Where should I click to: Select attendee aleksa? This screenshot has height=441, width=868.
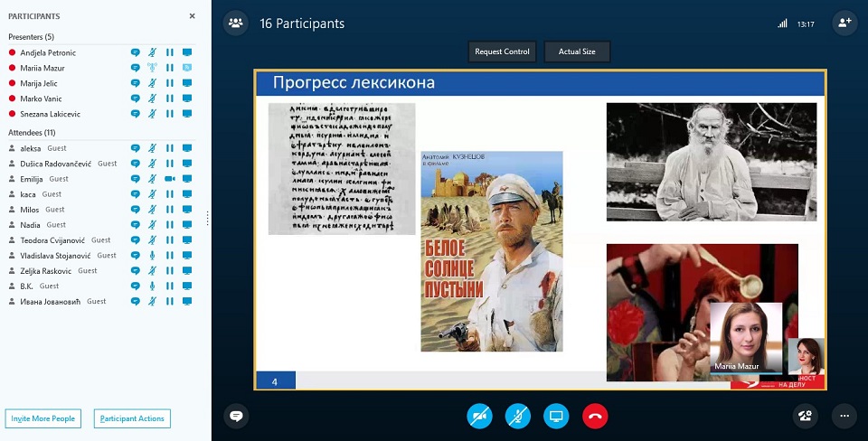[x=31, y=148]
